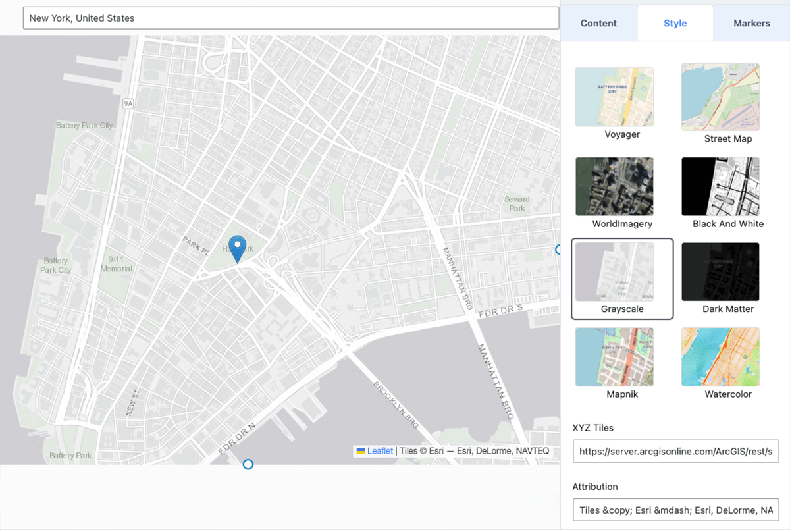Click the MANHATTAN BRG label over the river

(494, 382)
